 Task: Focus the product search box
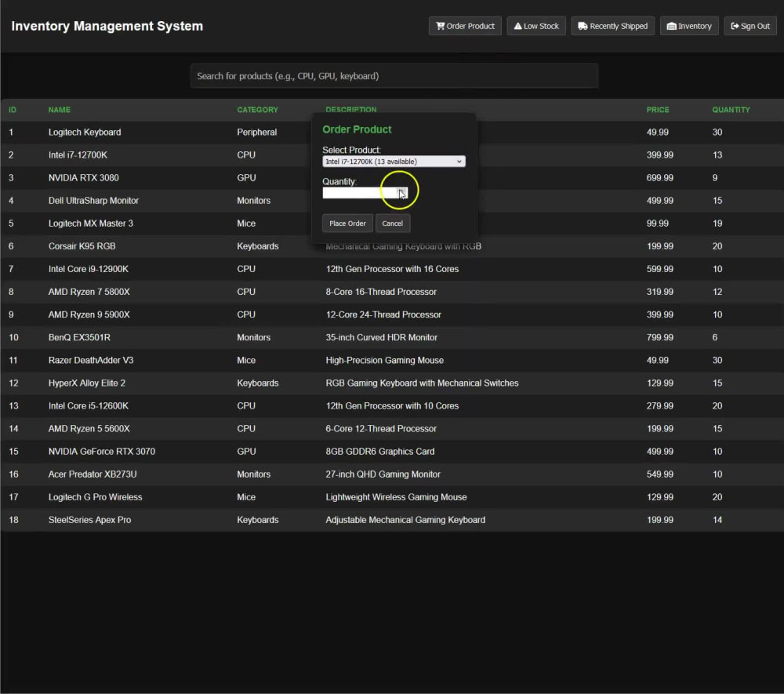tap(394, 76)
